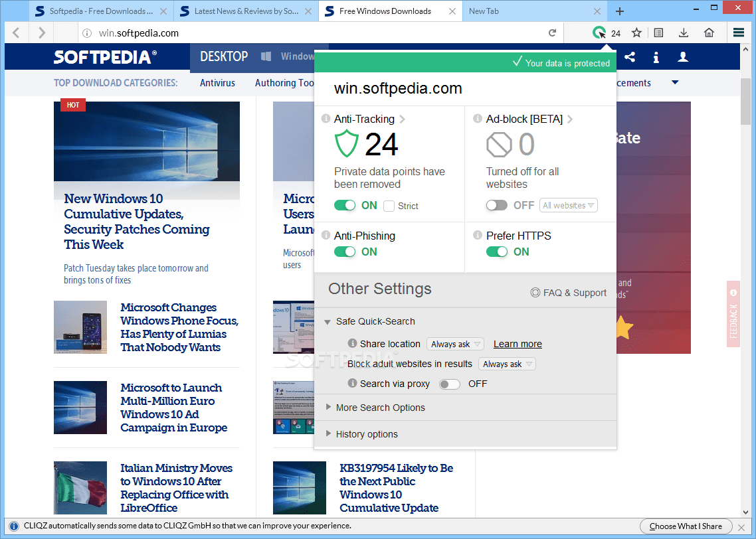
Task: Expand More Search Options
Action: [x=380, y=408]
